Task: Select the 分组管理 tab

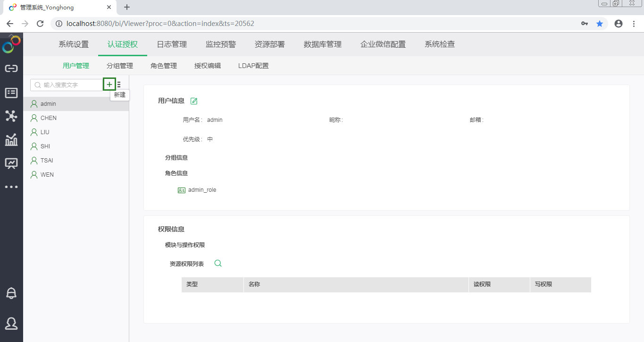Action: 120,66
